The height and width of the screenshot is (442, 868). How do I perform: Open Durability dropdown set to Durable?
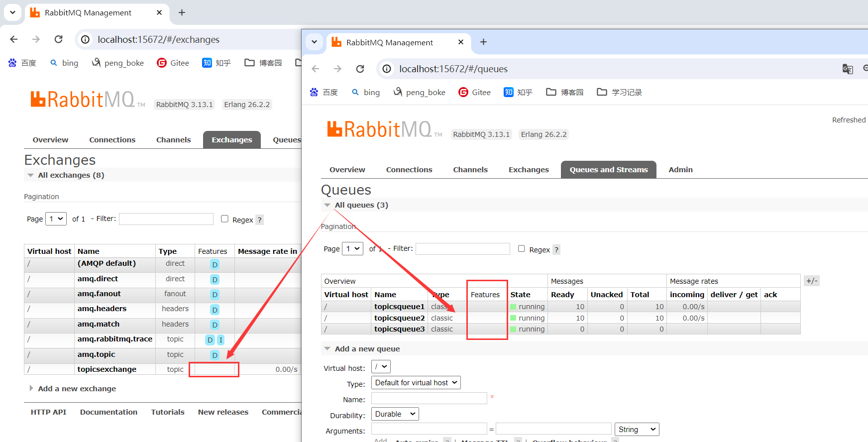(395, 414)
